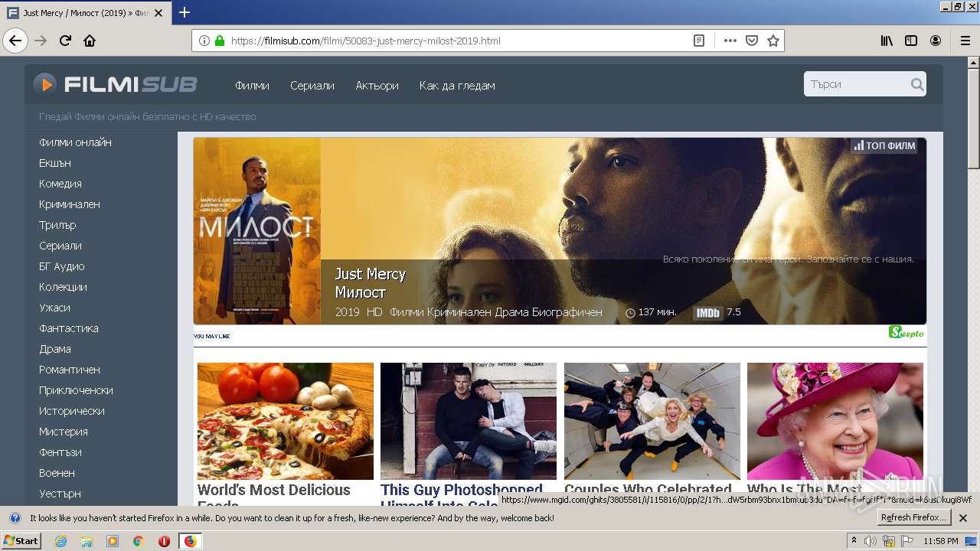Click the Refresh Firefox button
The width and height of the screenshot is (980, 551).
(x=914, y=518)
